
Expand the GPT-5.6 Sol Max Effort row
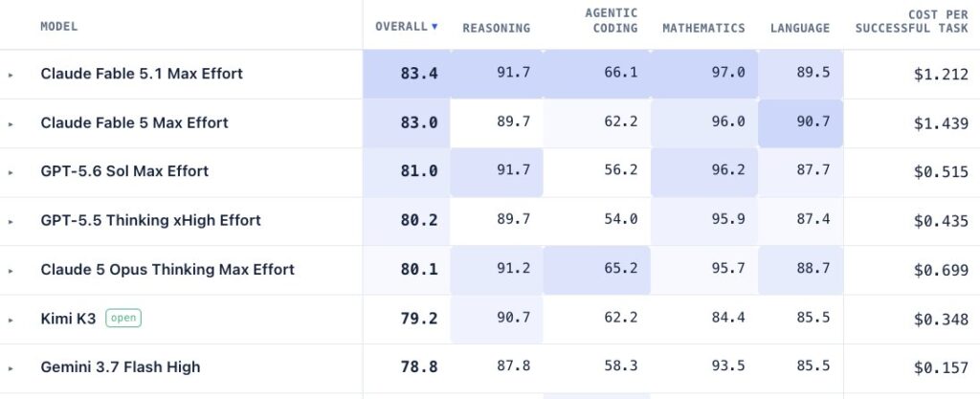[x=10, y=172]
